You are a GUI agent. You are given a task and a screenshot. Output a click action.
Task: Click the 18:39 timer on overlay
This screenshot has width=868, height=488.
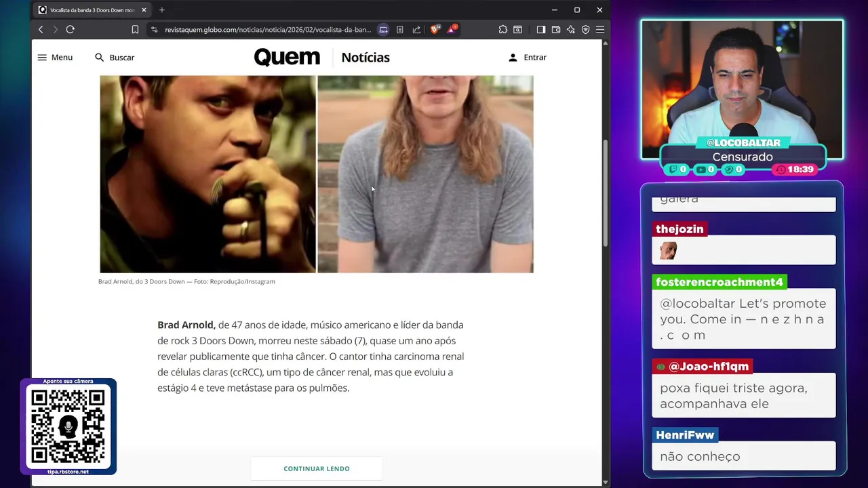795,169
